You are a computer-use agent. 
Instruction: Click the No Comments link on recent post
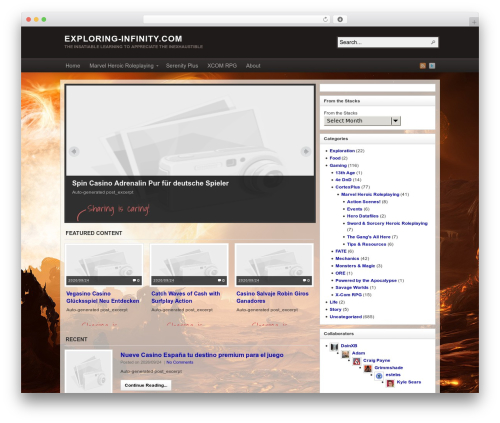tap(180, 362)
